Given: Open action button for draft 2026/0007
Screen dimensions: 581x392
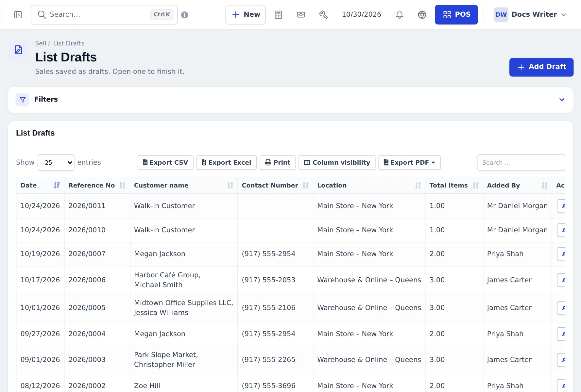Looking at the screenshot, I should (561, 254).
